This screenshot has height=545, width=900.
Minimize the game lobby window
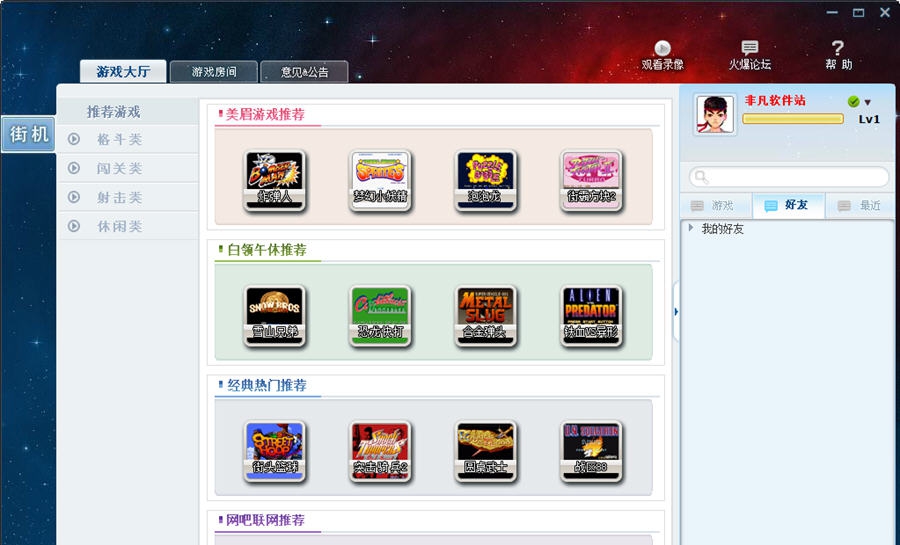tap(832, 12)
